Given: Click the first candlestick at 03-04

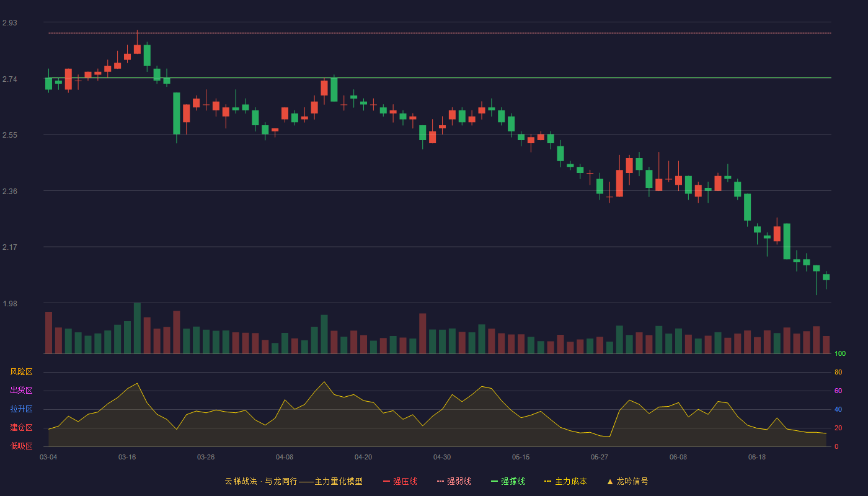Looking at the screenshot, I should [x=48, y=83].
